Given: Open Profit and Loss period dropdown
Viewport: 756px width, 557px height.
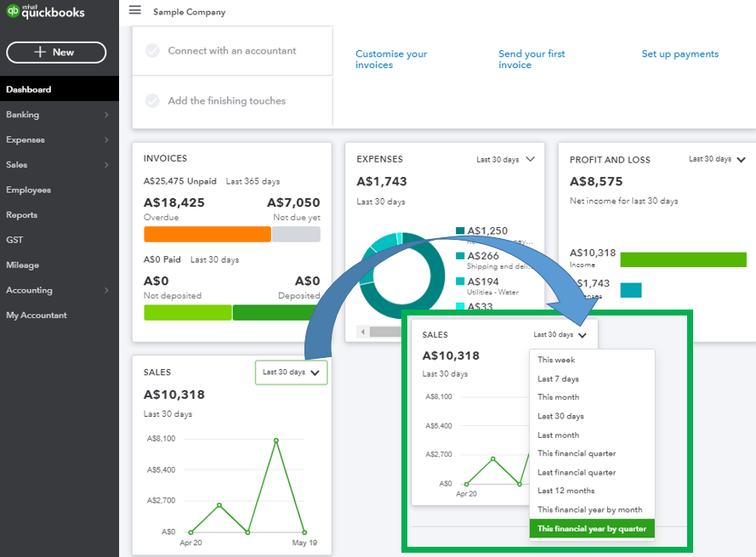Looking at the screenshot, I should click(718, 159).
